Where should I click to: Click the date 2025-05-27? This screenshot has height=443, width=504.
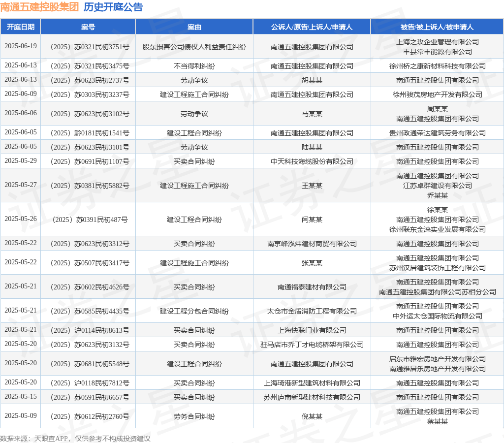(21, 185)
